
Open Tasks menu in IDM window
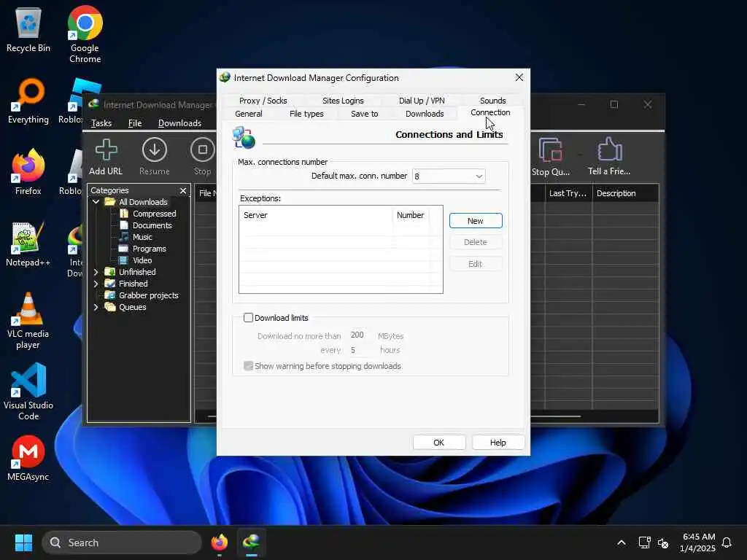click(x=101, y=123)
